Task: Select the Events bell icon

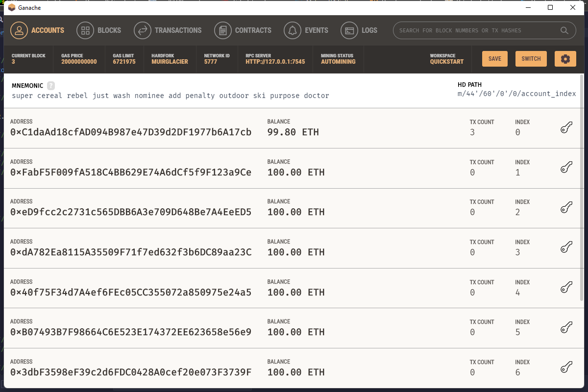Action: 293,30
